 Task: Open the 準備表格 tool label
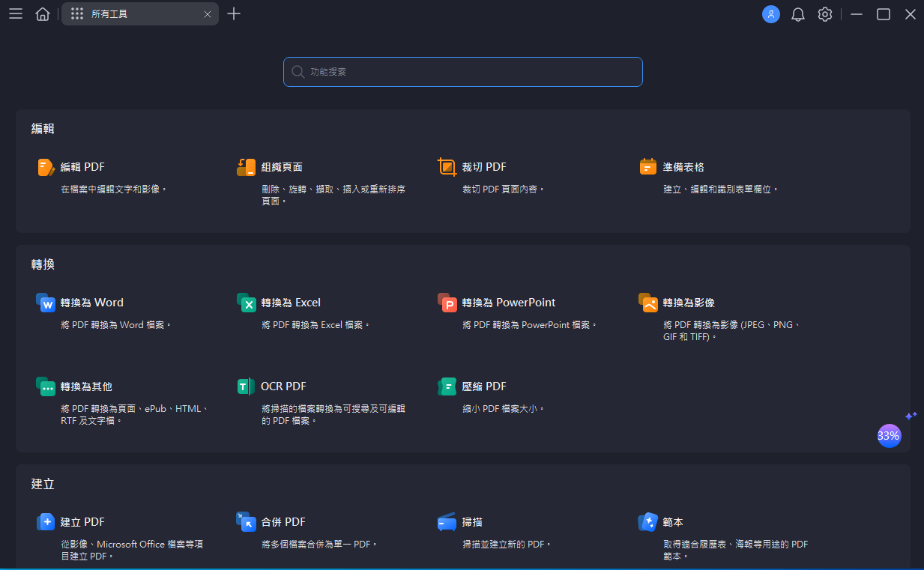click(x=683, y=167)
